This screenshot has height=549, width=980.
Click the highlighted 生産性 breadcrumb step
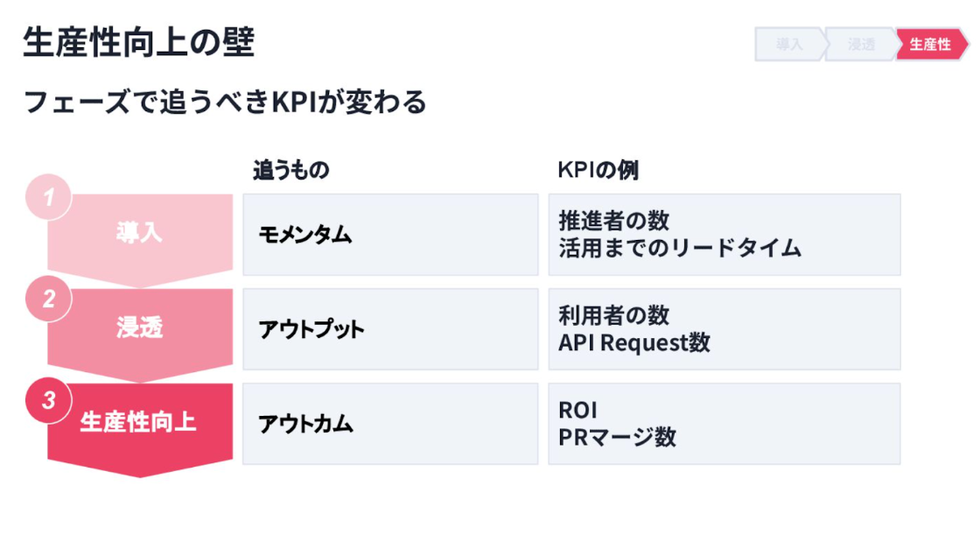932,45
